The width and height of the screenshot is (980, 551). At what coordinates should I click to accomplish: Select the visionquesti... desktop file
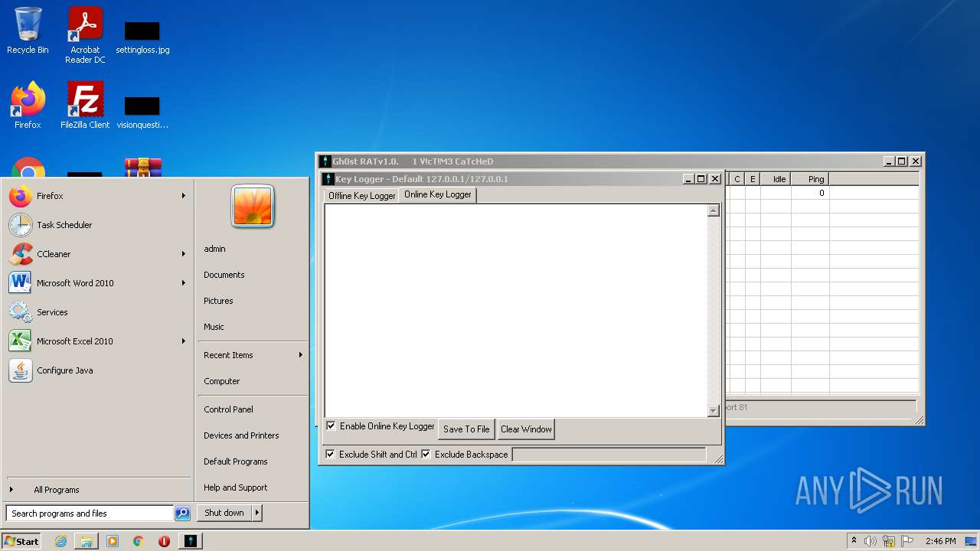[142, 112]
